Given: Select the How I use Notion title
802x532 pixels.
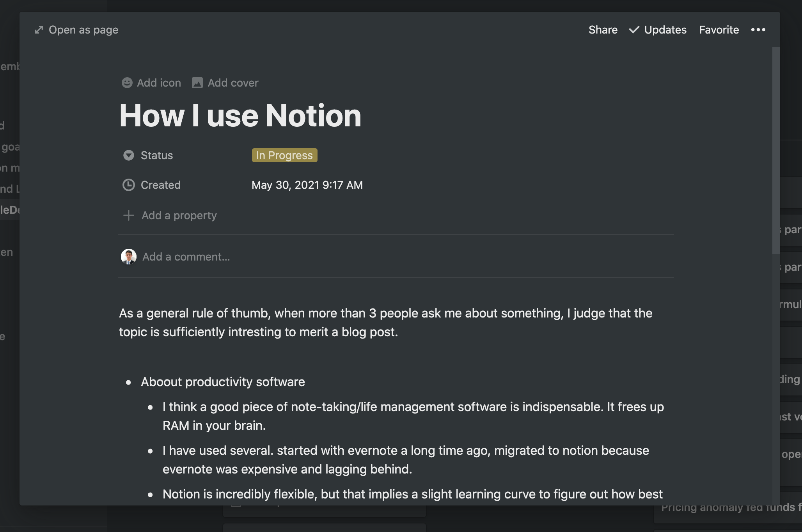Looking at the screenshot, I should click(240, 115).
